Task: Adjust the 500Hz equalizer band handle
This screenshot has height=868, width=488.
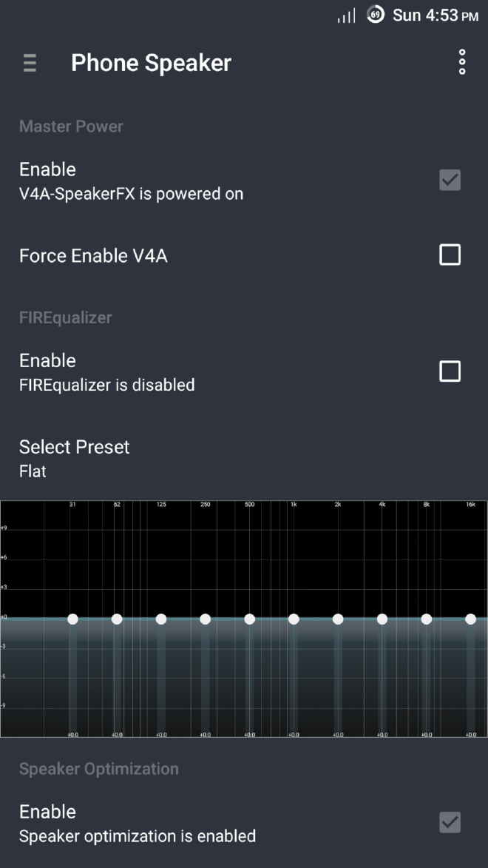Action: tap(249, 619)
